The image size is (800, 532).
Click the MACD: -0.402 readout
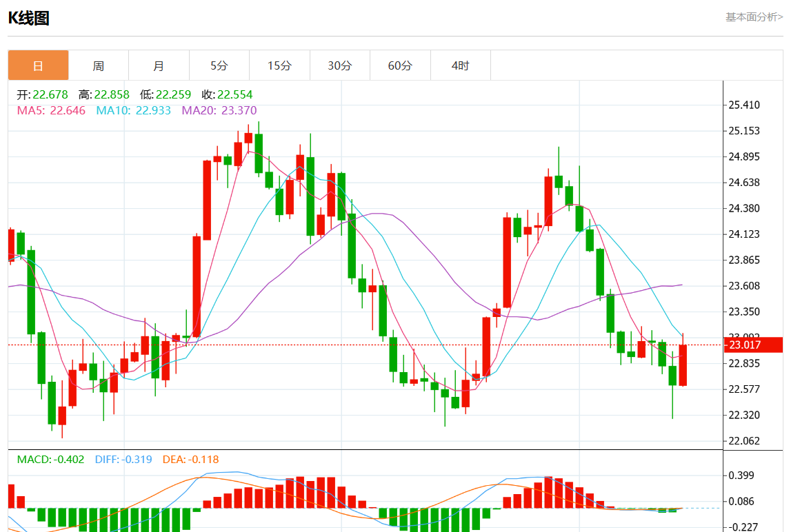pyautogui.click(x=50, y=460)
